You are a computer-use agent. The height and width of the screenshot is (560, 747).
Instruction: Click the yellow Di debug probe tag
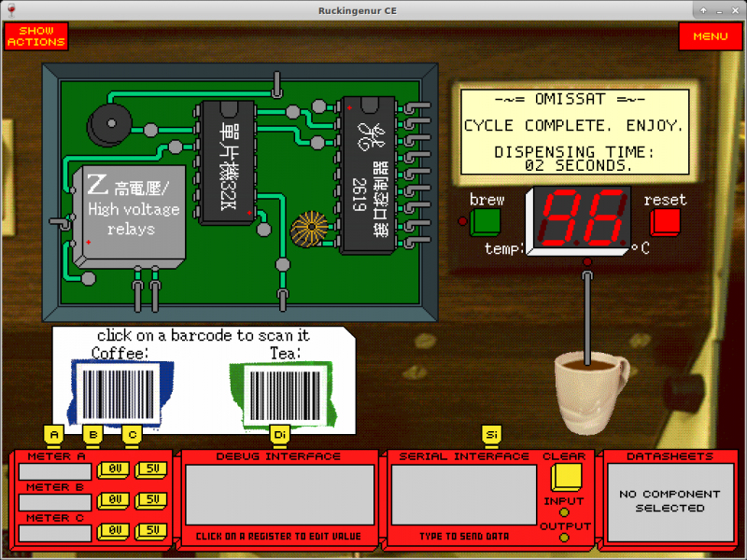click(279, 435)
